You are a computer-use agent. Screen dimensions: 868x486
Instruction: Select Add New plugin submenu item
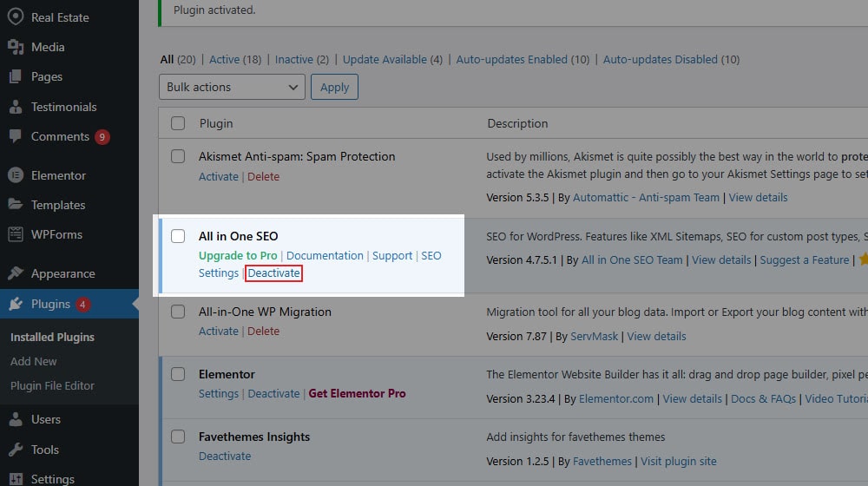33,361
